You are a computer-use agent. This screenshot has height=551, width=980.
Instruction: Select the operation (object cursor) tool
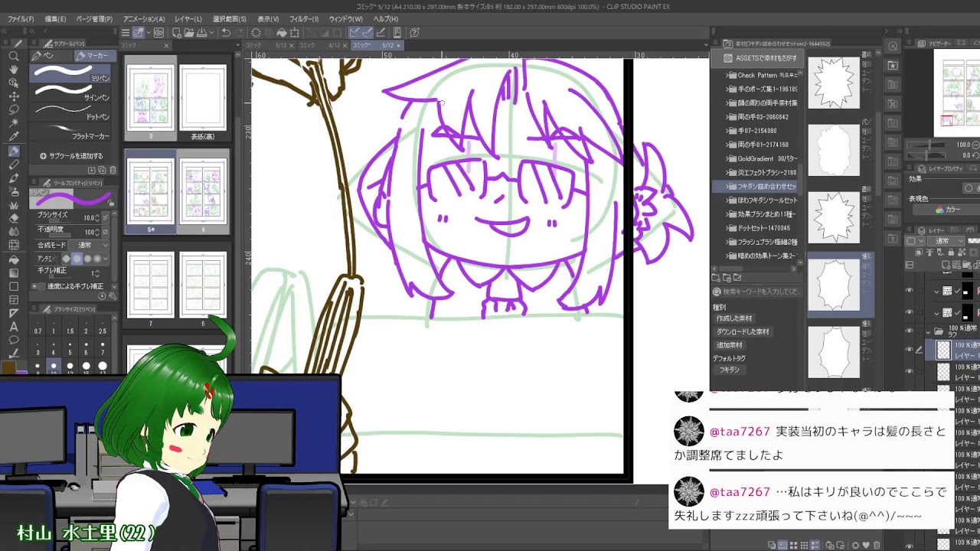pos(14,83)
